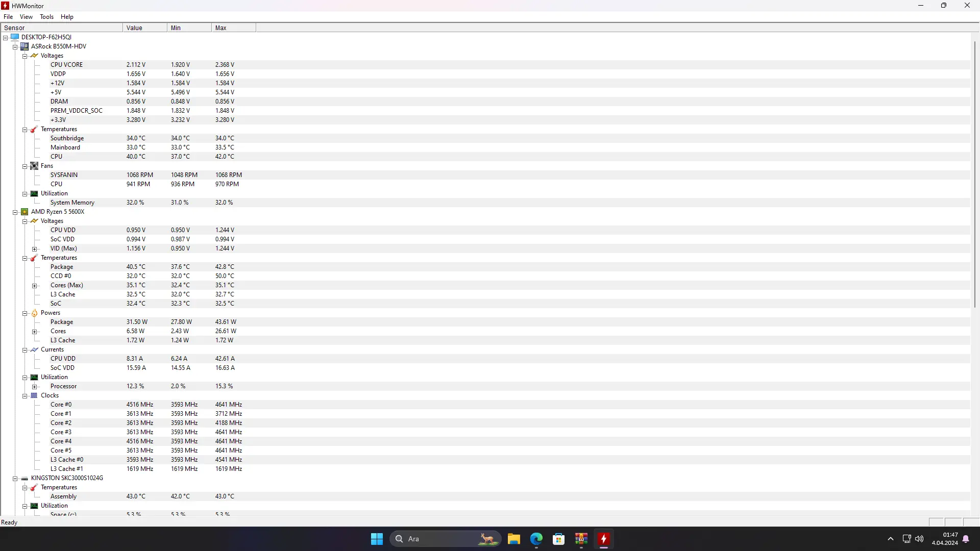Open the volume control in the tray
The height and width of the screenshot is (551, 980).
(919, 539)
